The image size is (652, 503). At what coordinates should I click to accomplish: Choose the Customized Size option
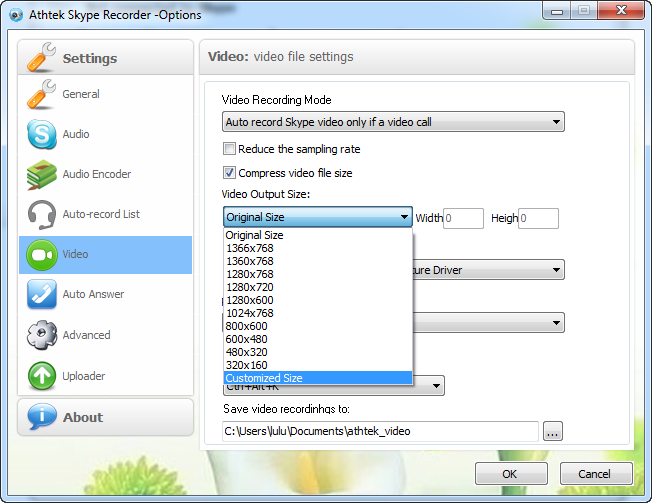(x=318, y=378)
